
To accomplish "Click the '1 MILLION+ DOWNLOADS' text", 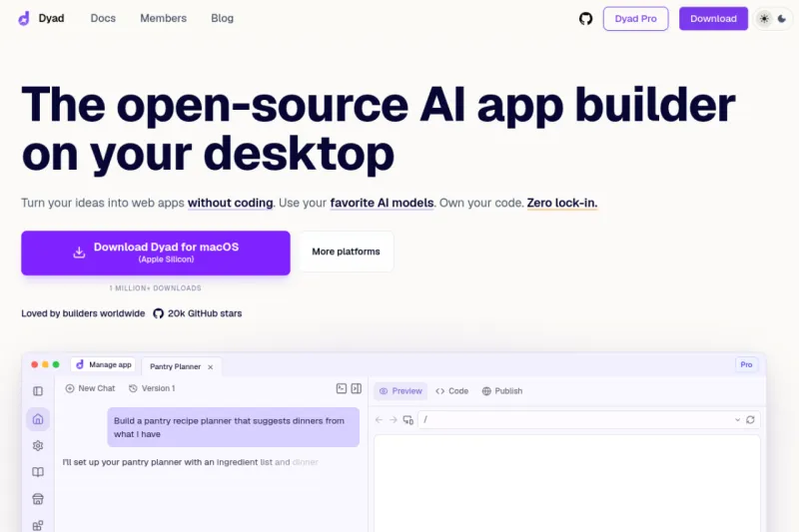I will (156, 288).
